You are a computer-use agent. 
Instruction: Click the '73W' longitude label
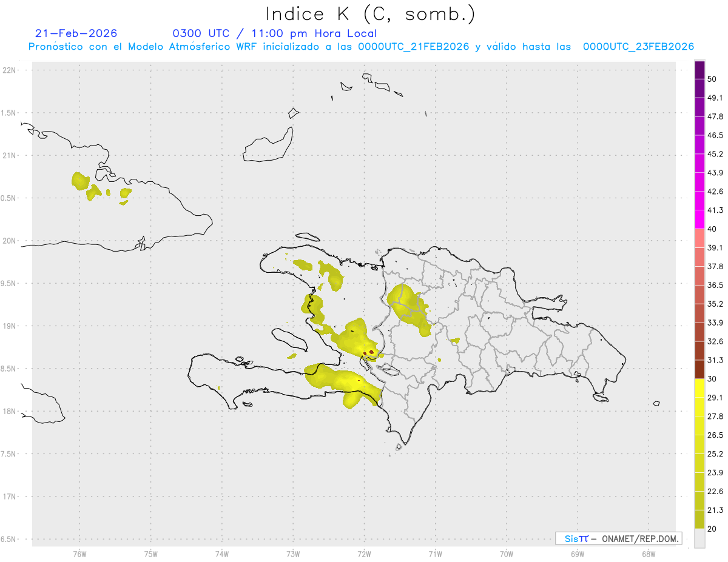point(293,554)
